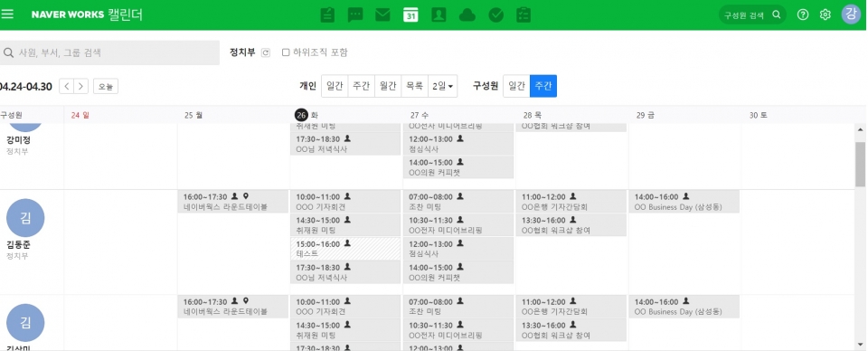The height and width of the screenshot is (351, 868).
Task: Click the scrollbar up arrow
Action: 860,129
